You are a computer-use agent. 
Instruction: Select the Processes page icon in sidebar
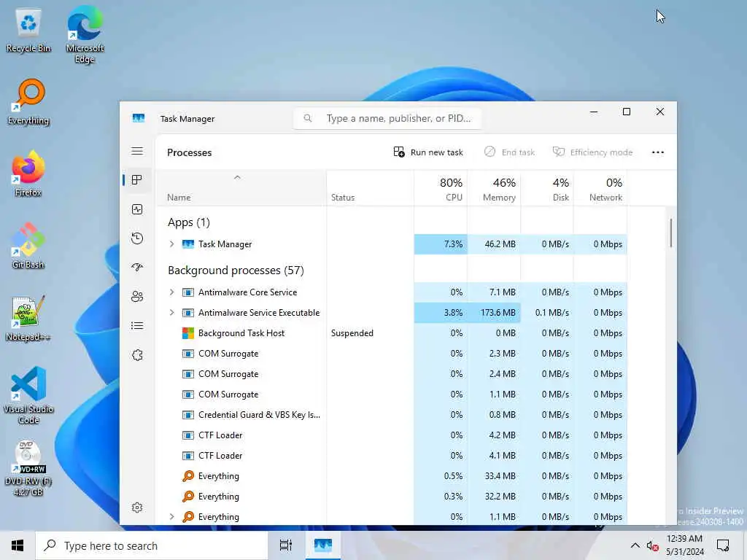pyautogui.click(x=137, y=180)
